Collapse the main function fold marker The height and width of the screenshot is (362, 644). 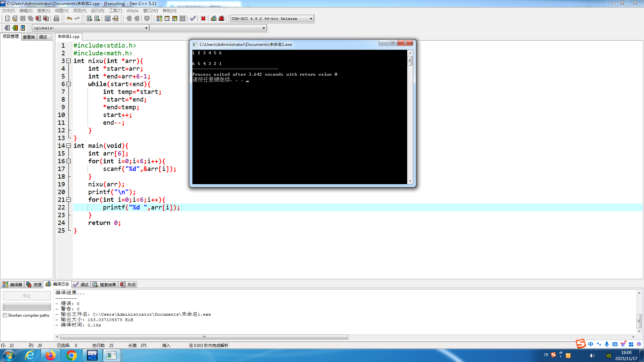tap(69, 146)
